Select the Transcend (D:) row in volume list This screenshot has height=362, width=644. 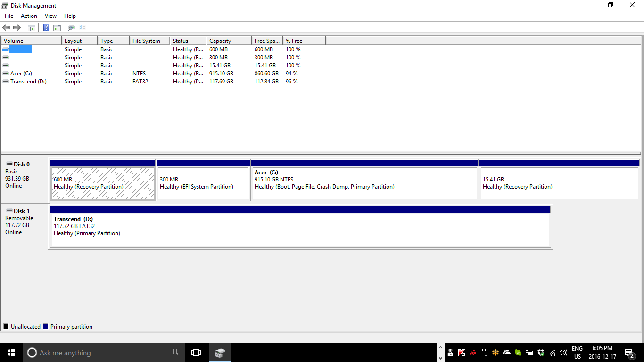tap(28, 82)
